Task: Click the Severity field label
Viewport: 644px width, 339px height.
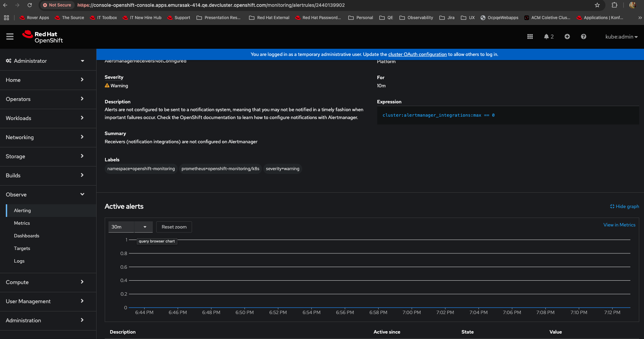Action: tap(114, 77)
